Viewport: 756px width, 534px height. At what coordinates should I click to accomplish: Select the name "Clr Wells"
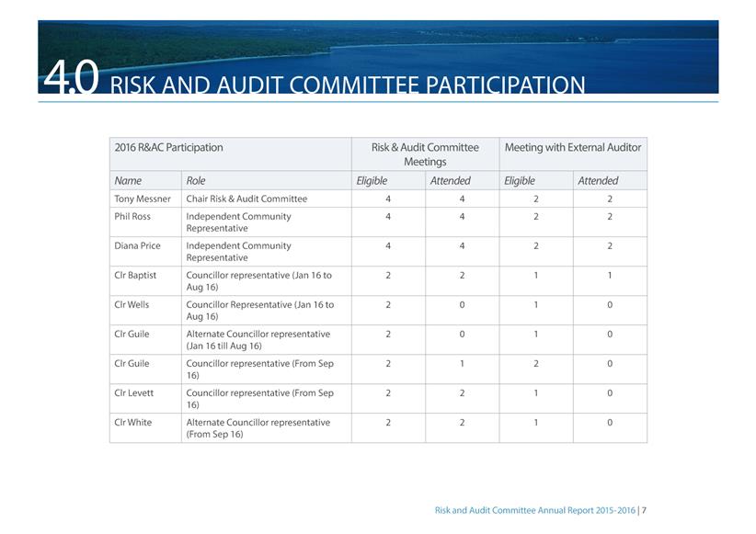click(132, 304)
